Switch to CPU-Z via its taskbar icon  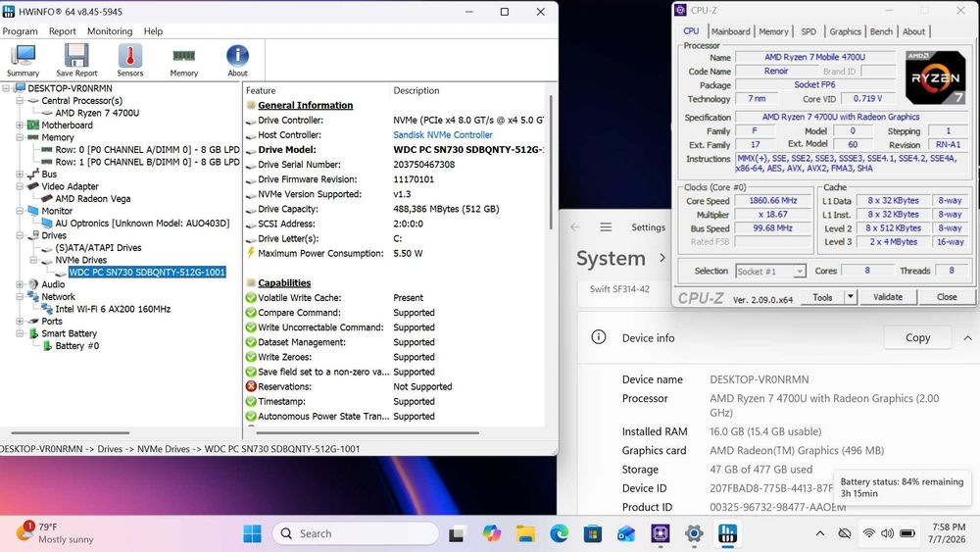[x=660, y=534]
